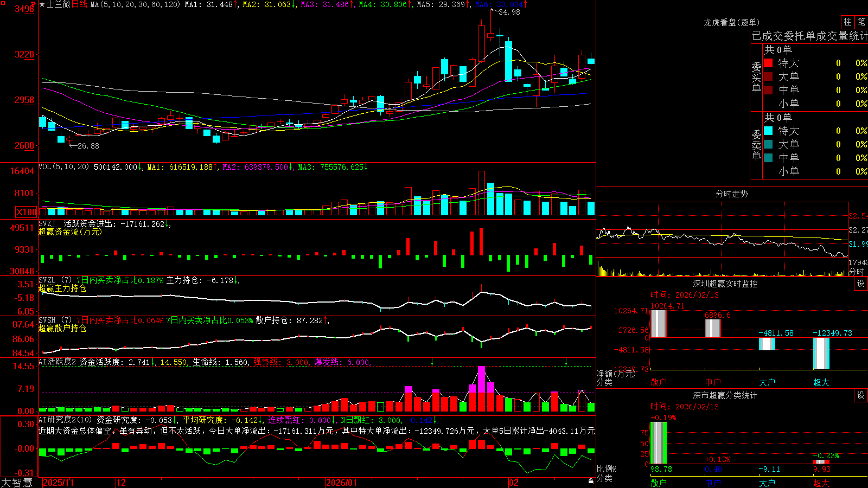868x488 pixels.
Task: Open 设 settings for 深市超赢分类统计
Action: click(861, 395)
